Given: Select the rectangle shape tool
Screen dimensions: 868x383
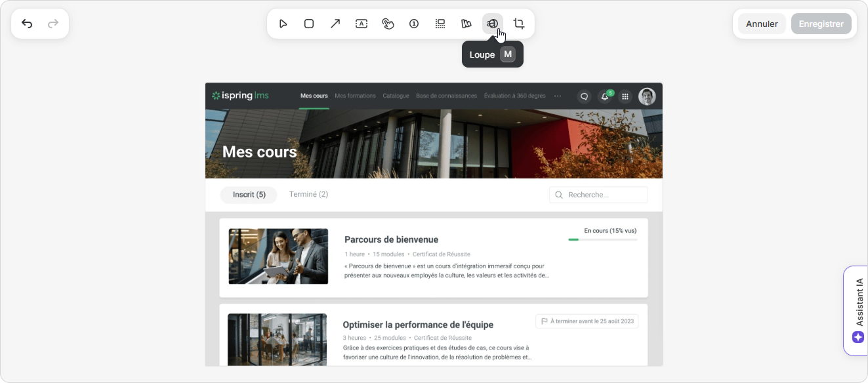Looking at the screenshot, I should (x=309, y=24).
